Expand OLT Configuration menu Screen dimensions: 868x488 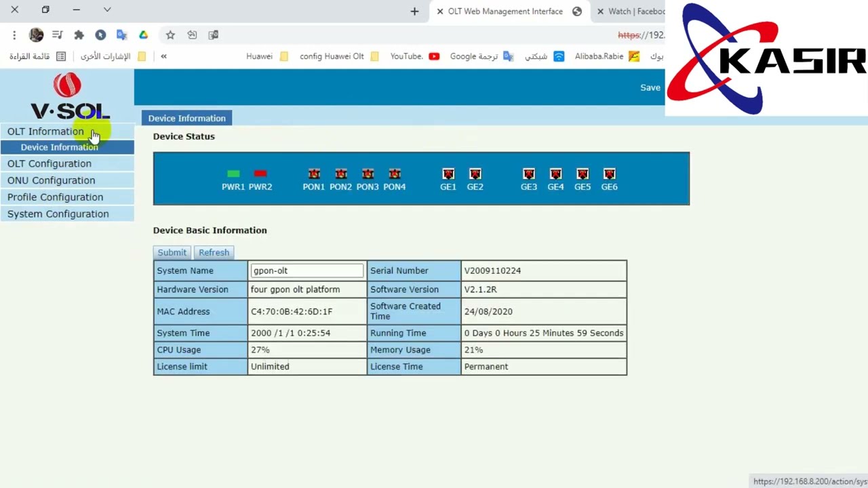pyautogui.click(x=67, y=163)
